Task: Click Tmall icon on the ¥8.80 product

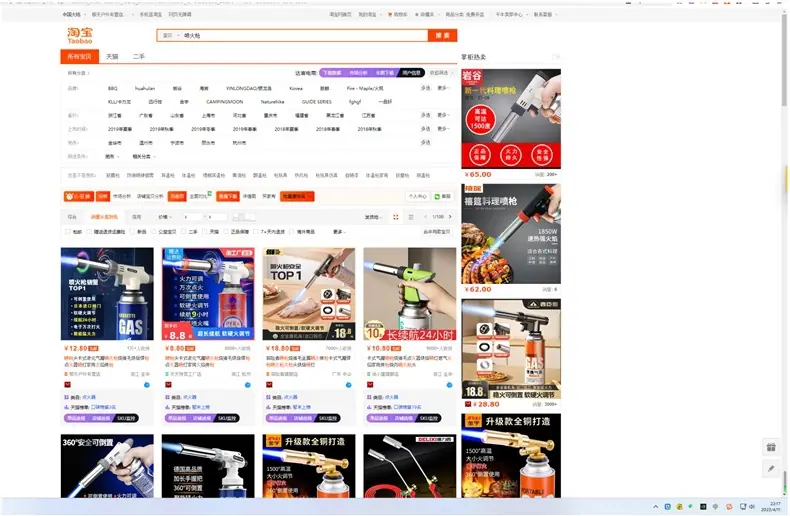Action: (168, 385)
